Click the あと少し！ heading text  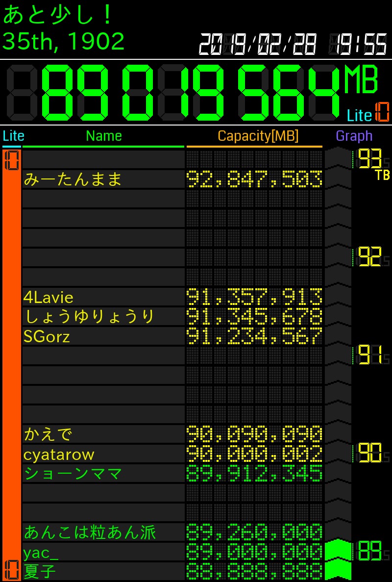[57, 15]
